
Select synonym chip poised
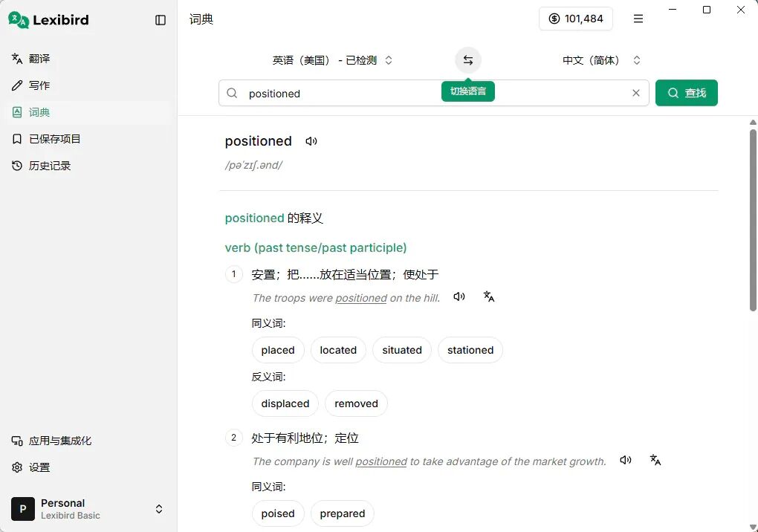[278, 513]
